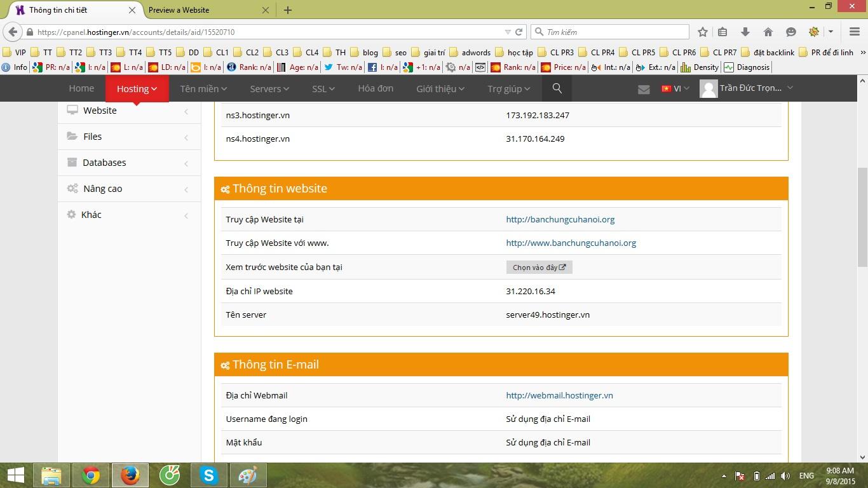Open Hóa đơn in the navbar
Image resolution: width=868 pixels, height=488 pixels.
pyautogui.click(x=376, y=88)
